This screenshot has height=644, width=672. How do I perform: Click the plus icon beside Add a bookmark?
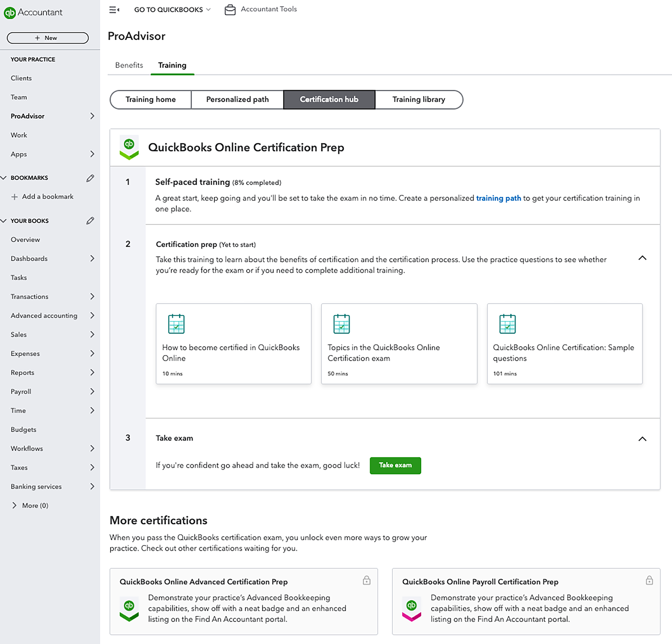14,197
